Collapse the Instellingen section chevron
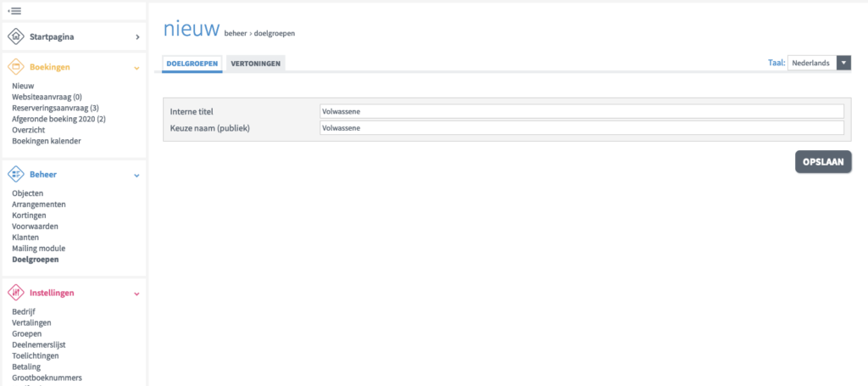 click(x=136, y=294)
